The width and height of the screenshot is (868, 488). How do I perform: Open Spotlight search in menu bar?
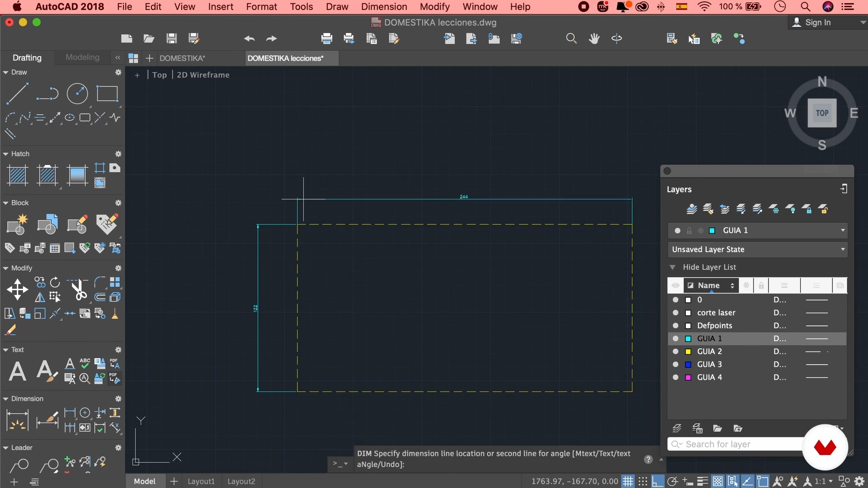click(x=805, y=7)
